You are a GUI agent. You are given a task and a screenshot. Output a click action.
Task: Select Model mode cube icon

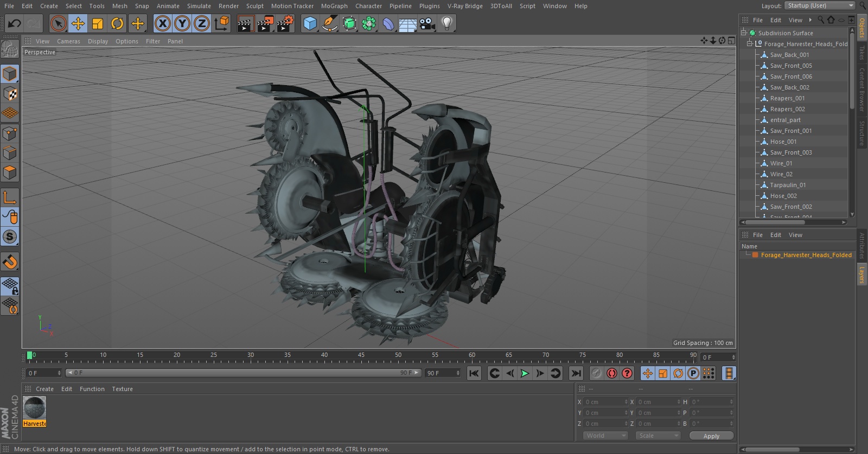(10, 74)
